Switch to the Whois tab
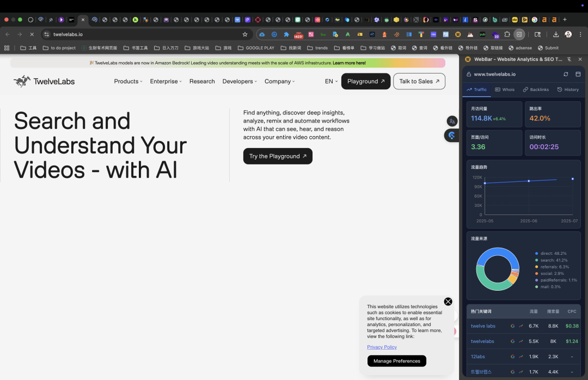The height and width of the screenshot is (380, 588). click(505, 90)
